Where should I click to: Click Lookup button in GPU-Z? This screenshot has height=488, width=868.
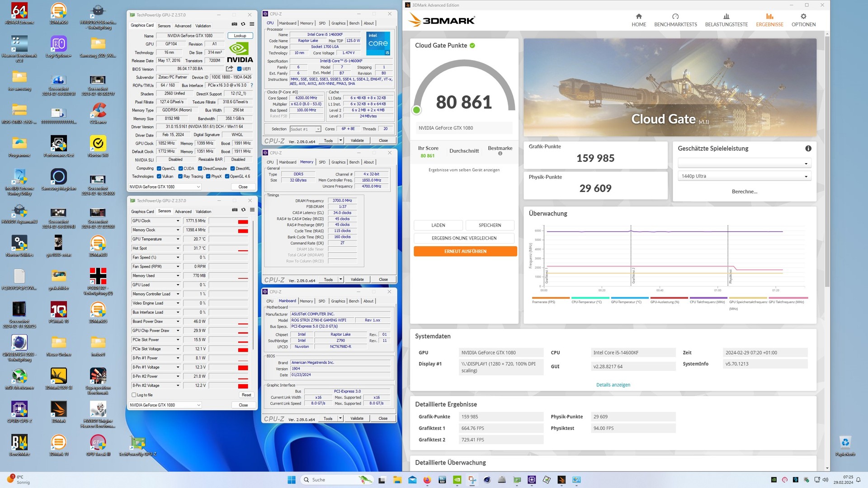pos(240,36)
